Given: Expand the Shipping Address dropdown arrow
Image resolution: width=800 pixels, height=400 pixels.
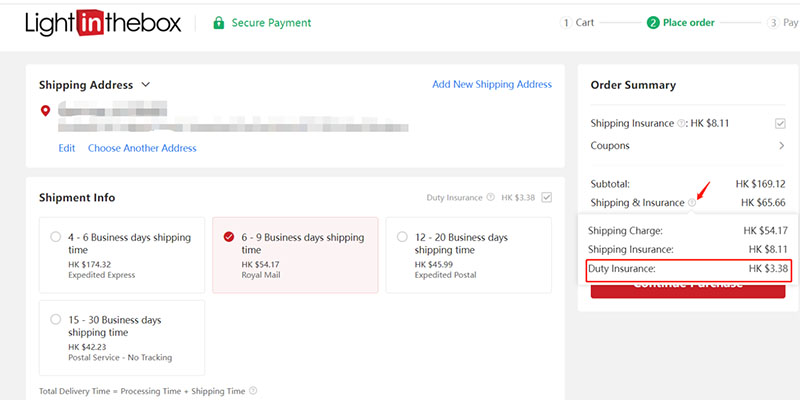Looking at the screenshot, I should [x=145, y=85].
